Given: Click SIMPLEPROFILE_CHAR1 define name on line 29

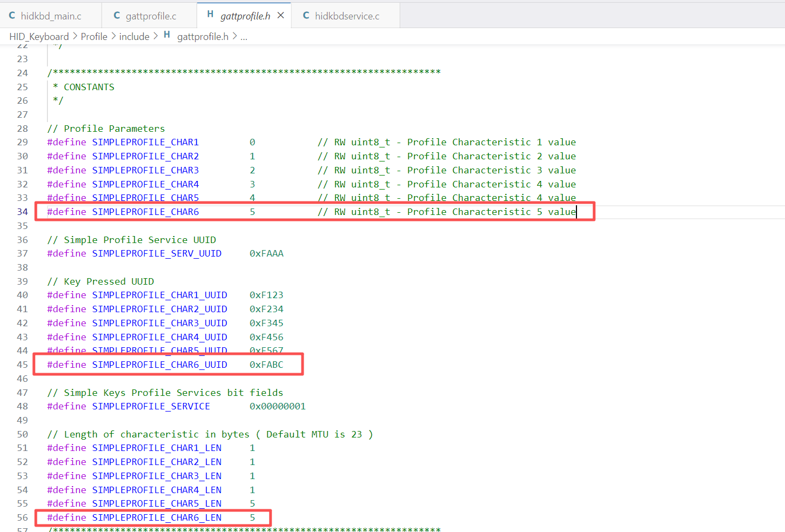Looking at the screenshot, I should pyautogui.click(x=145, y=142).
